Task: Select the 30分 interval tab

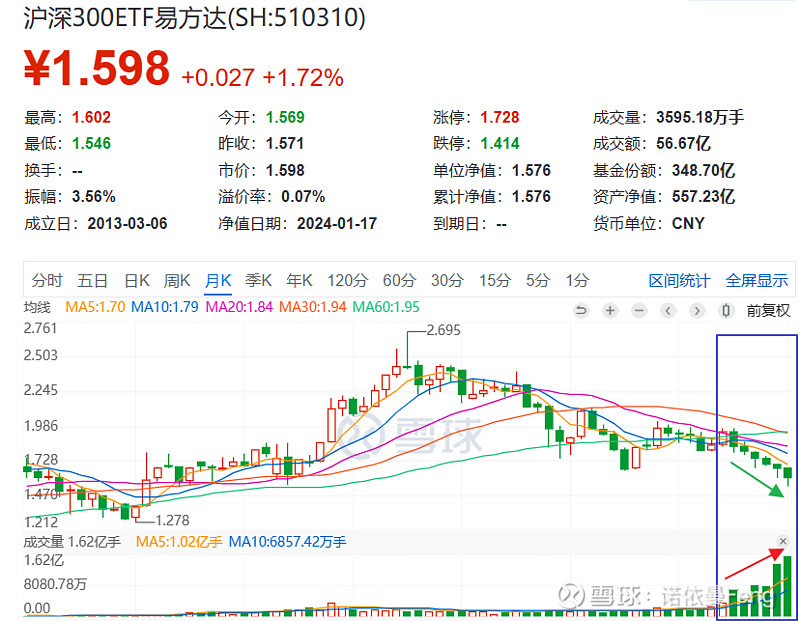Action: pyautogui.click(x=447, y=280)
